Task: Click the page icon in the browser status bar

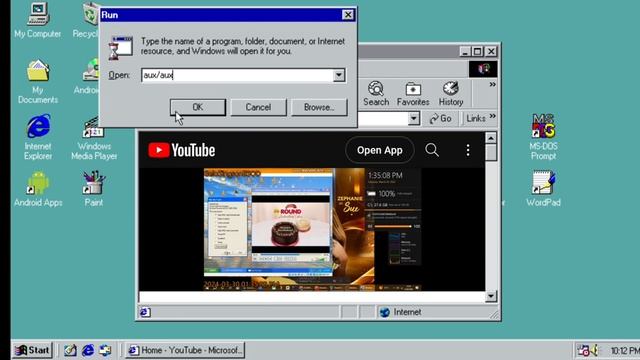Action: coord(145,312)
